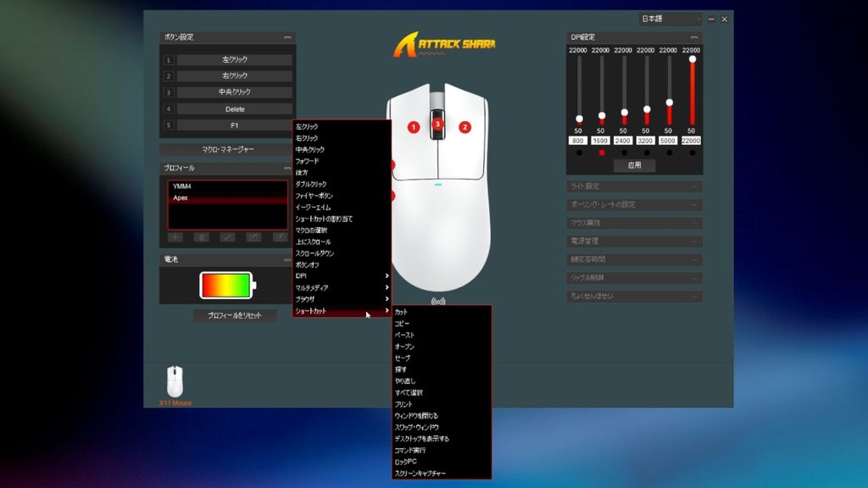This screenshot has height=488, width=868.
Task: Click the 応用 apply button
Action: [634, 165]
